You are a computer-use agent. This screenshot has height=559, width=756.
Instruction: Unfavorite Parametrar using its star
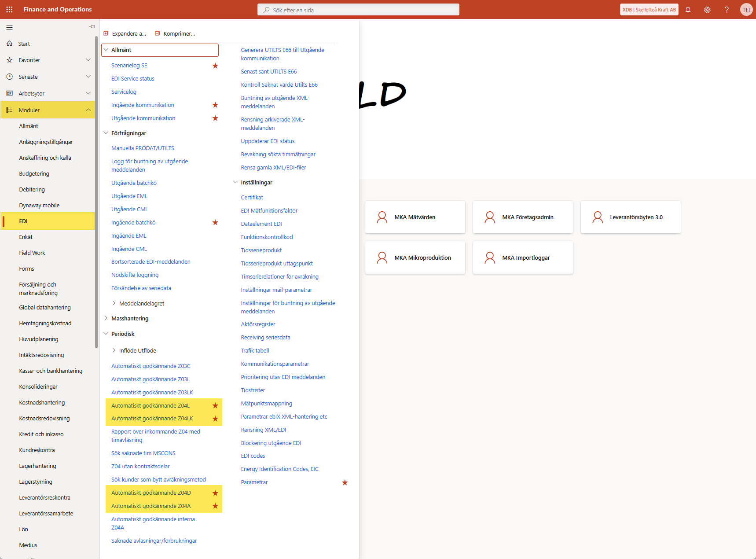[345, 483]
